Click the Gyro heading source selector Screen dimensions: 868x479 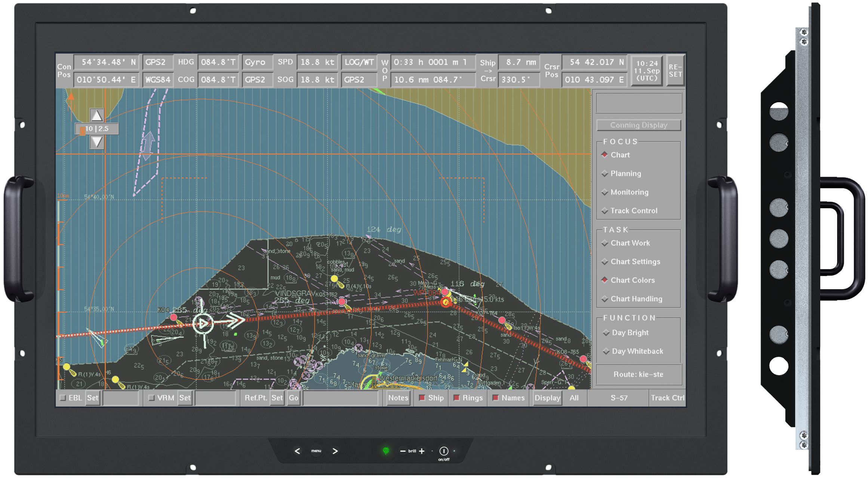(257, 62)
